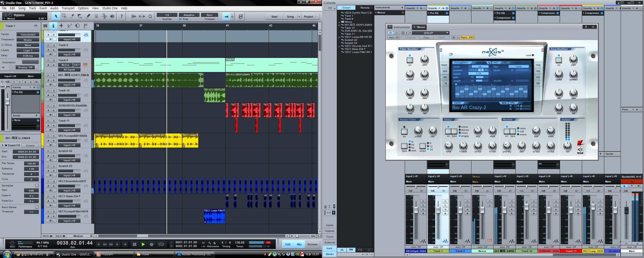Open the Audio menu
This screenshot has height=258, width=644.
point(54,8)
